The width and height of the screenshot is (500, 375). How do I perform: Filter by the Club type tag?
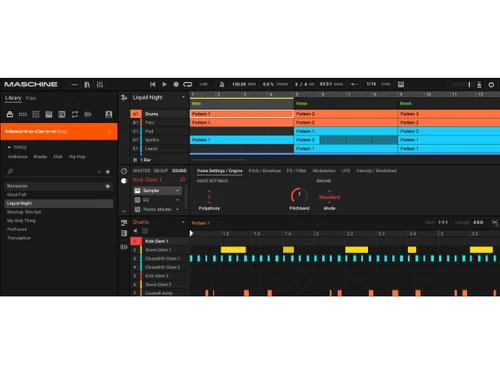(58, 157)
